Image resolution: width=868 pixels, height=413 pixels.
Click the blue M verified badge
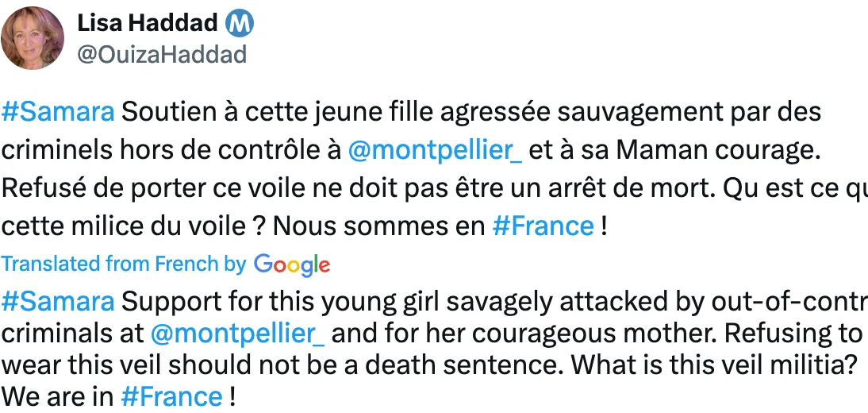pyautogui.click(x=241, y=24)
